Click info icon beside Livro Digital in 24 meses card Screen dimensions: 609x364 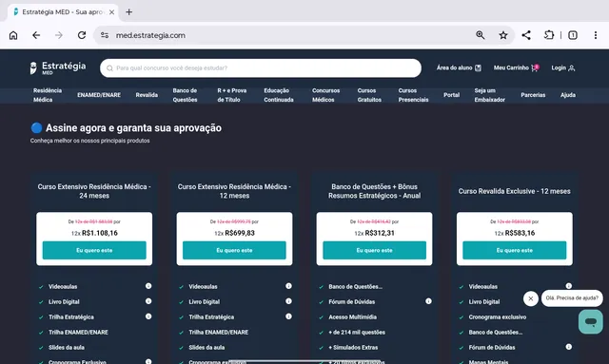pos(148,301)
